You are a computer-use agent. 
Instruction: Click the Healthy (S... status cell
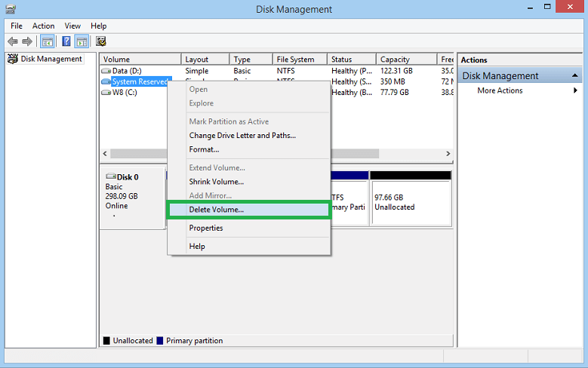coord(352,81)
